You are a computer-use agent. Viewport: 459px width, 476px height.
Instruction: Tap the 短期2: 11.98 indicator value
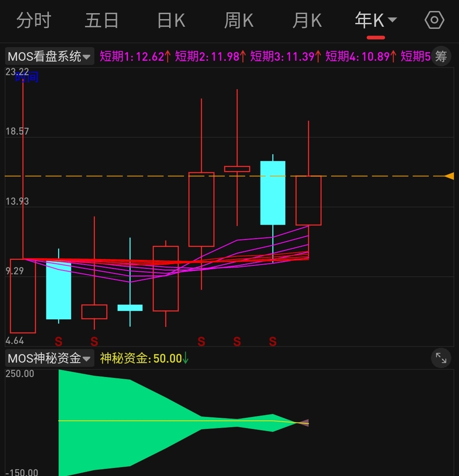point(210,56)
